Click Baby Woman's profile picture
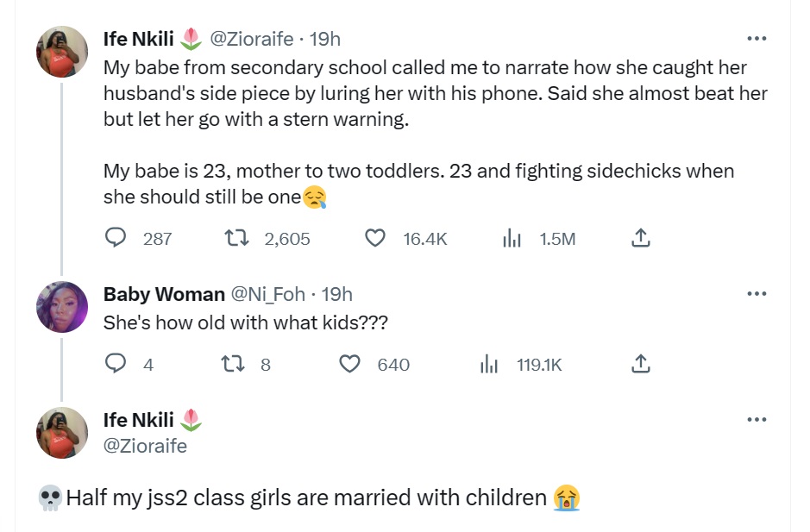 point(62,307)
